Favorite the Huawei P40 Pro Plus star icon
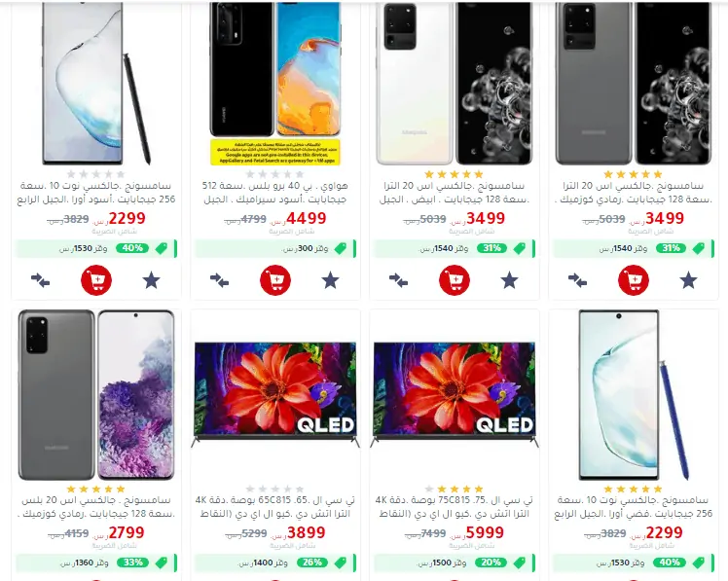Viewport: 728px width, 581px height. (330, 280)
